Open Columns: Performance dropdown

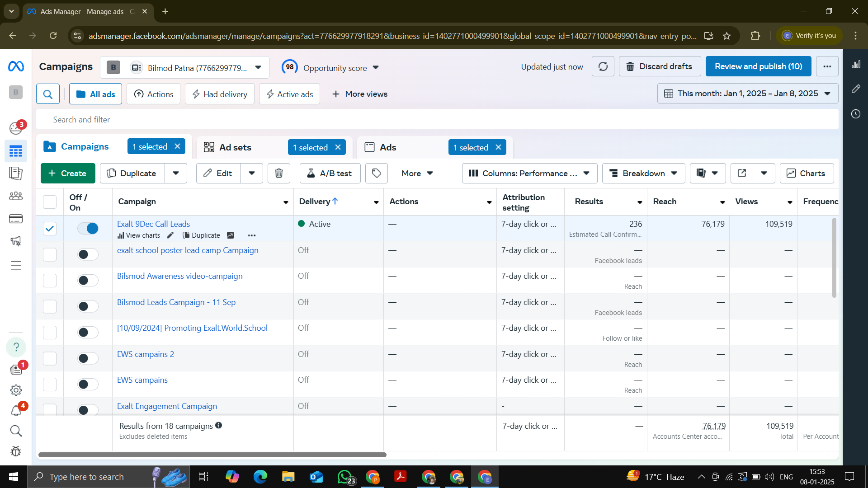pos(529,174)
